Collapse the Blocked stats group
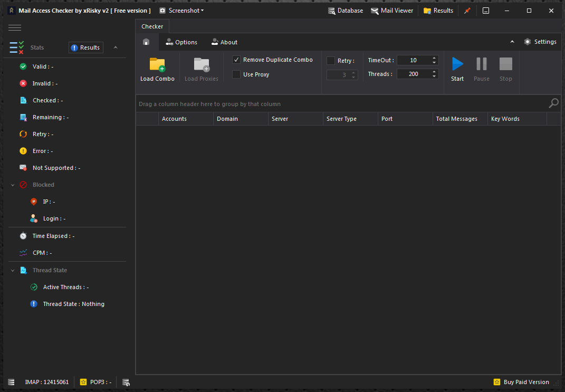565x392 pixels. 12,185
